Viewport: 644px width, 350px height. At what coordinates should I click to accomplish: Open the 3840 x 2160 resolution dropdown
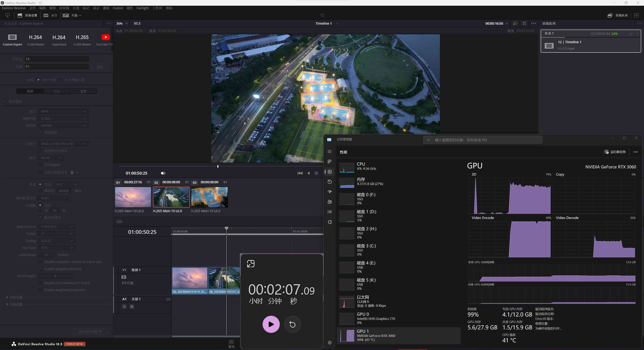click(x=63, y=144)
